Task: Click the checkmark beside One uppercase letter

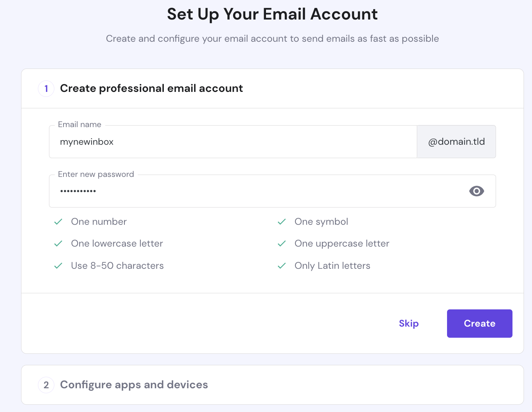Action: coord(282,244)
